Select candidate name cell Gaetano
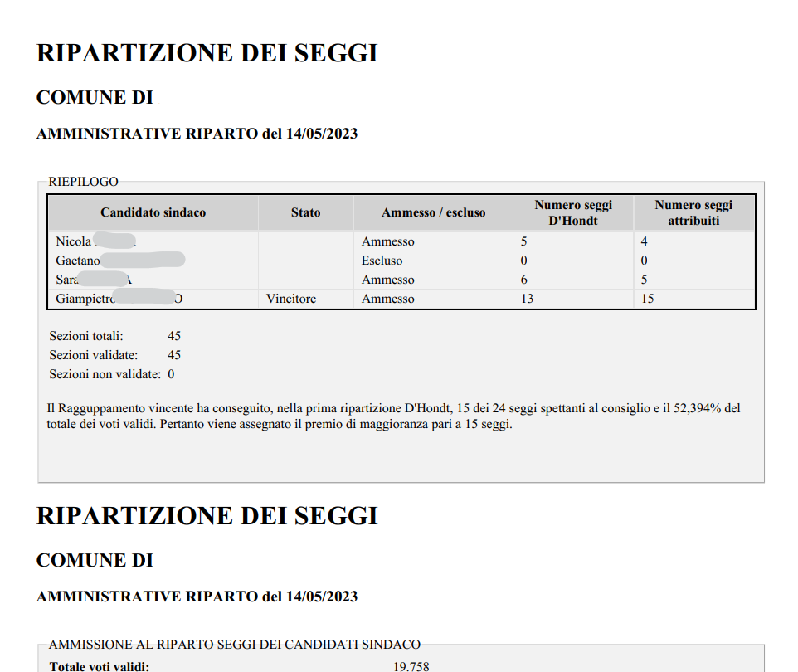 pos(153,261)
